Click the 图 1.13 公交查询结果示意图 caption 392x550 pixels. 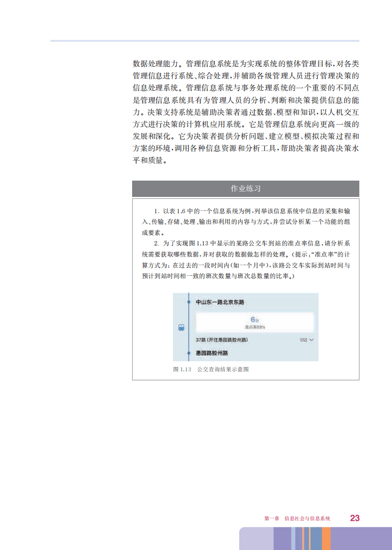(211, 369)
